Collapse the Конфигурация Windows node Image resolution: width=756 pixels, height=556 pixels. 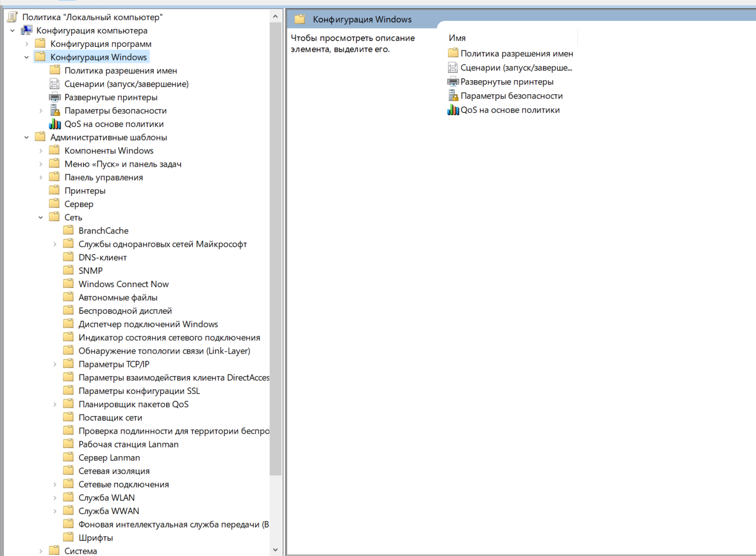coord(27,58)
